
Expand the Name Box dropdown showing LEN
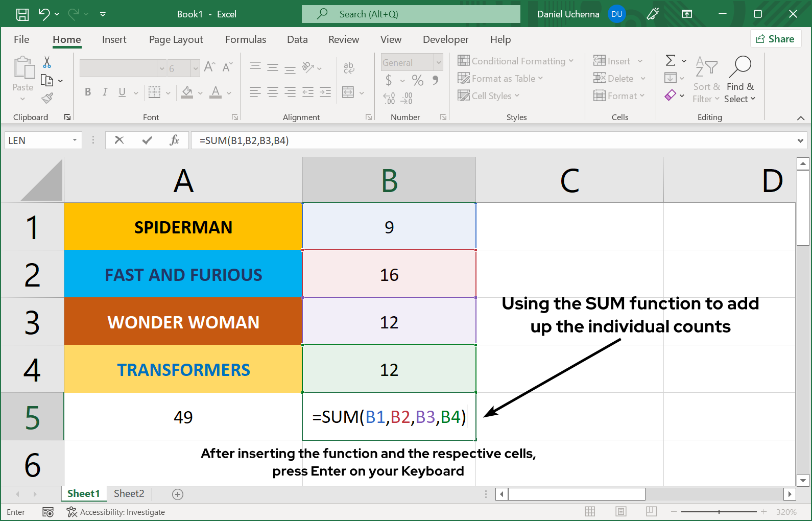coord(75,140)
